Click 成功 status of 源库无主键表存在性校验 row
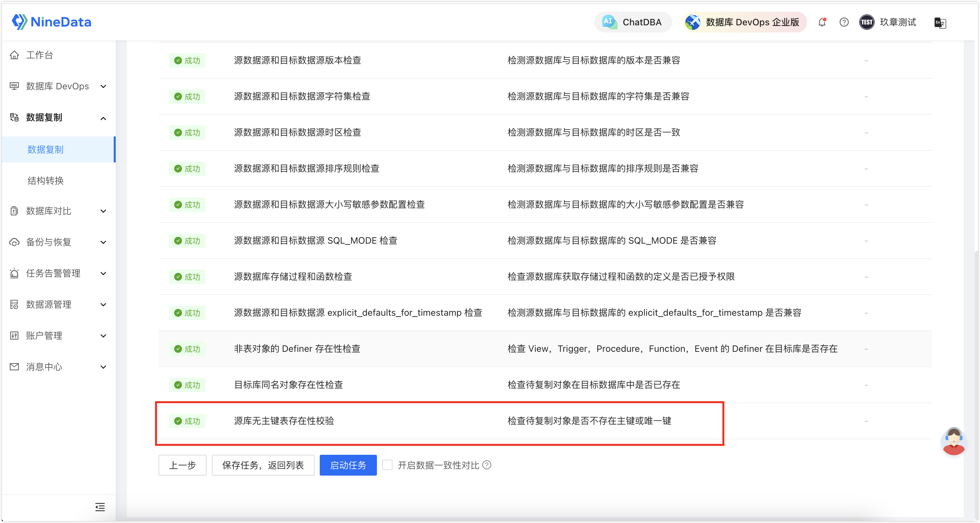Viewport: 980px width, 523px height. click(x=187, y=421)
